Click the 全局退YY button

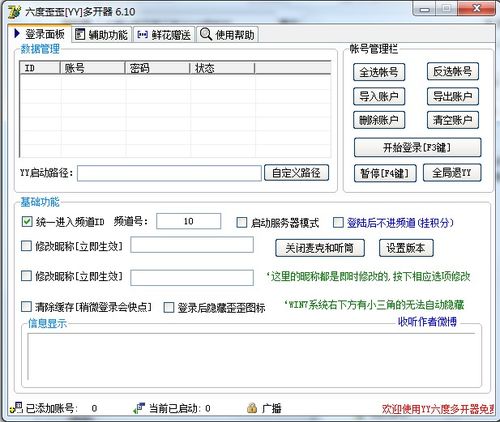coord(452,173)
